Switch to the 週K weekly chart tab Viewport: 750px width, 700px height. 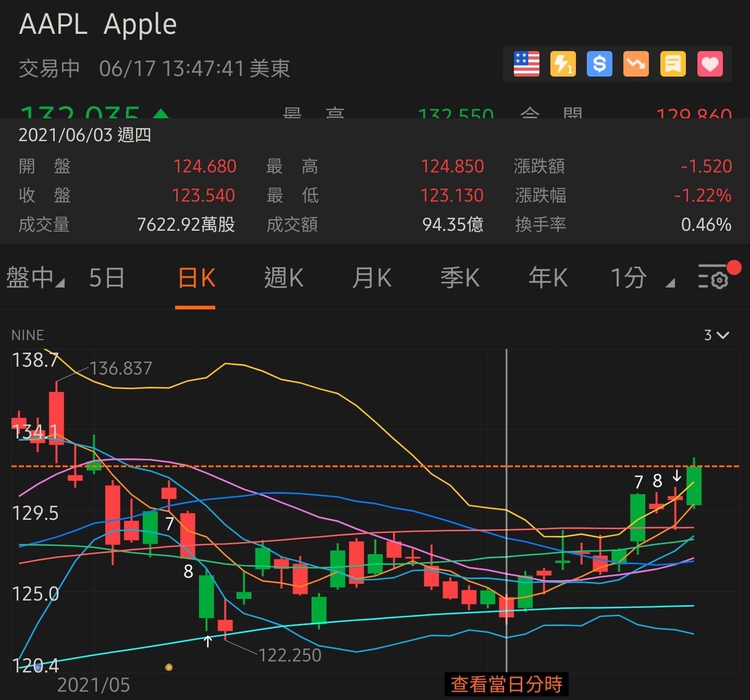click(284, 278)
